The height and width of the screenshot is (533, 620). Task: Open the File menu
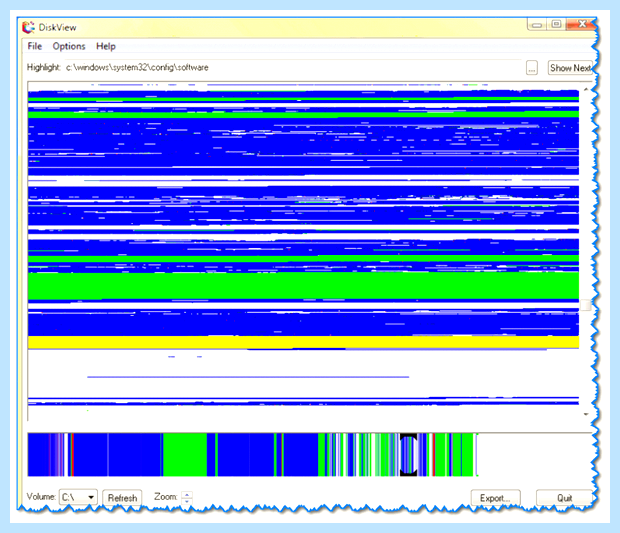(34, 46)
